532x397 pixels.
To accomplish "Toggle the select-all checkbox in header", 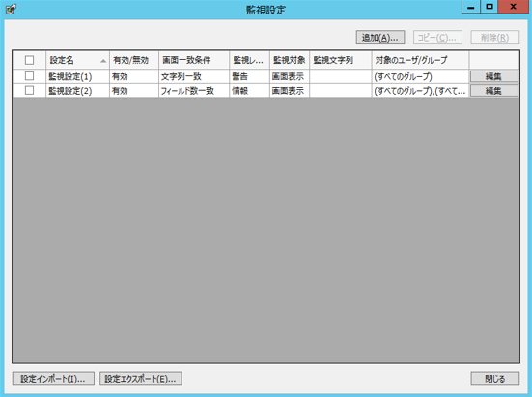I will (x=30, y=60).
